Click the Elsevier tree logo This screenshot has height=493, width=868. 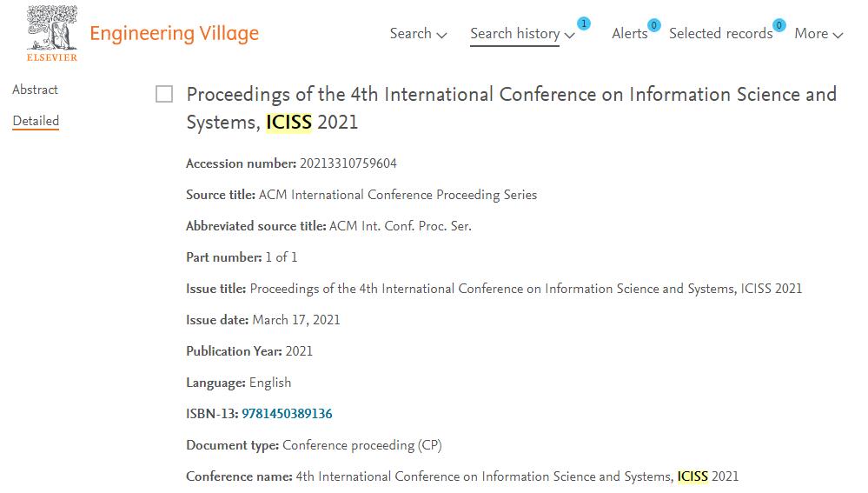52,33
